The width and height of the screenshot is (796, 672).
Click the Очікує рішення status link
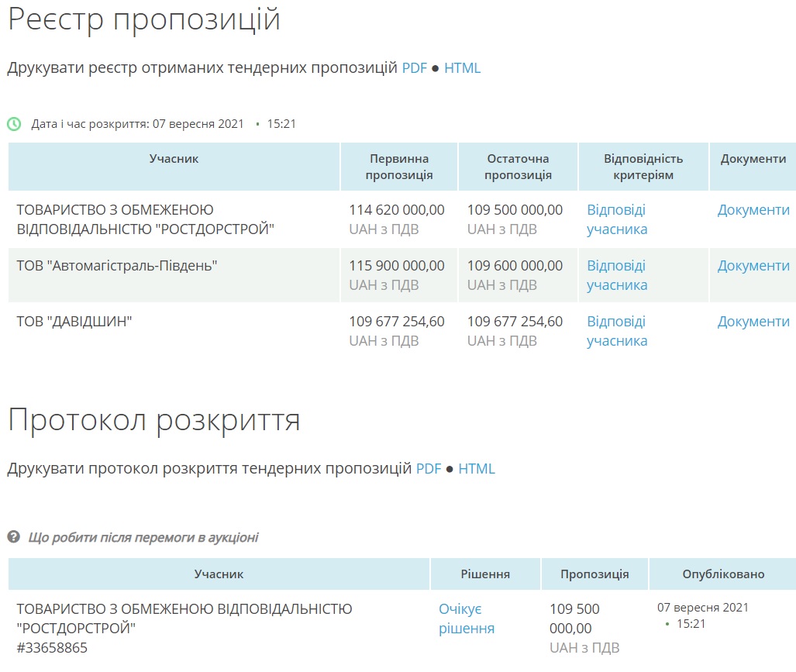466,619
